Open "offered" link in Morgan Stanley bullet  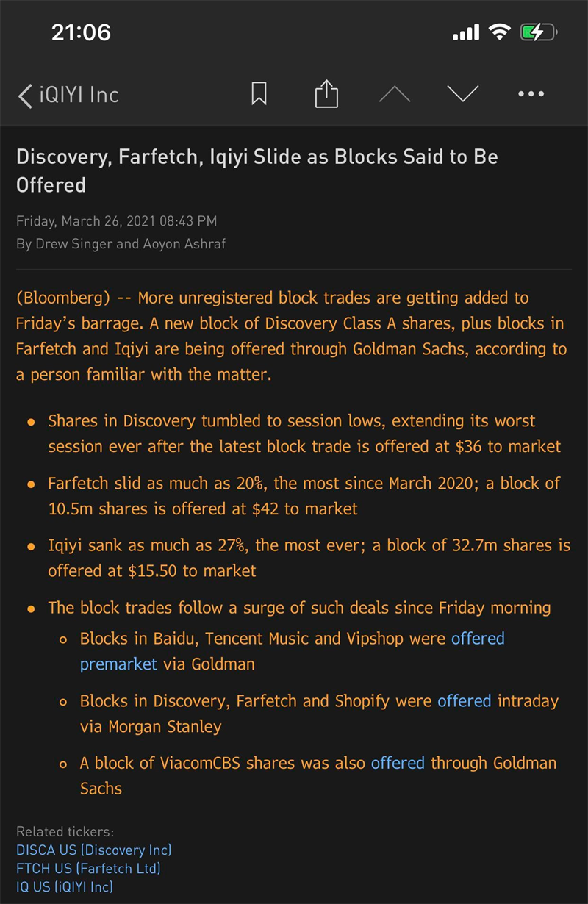click(x=464, y=701)
